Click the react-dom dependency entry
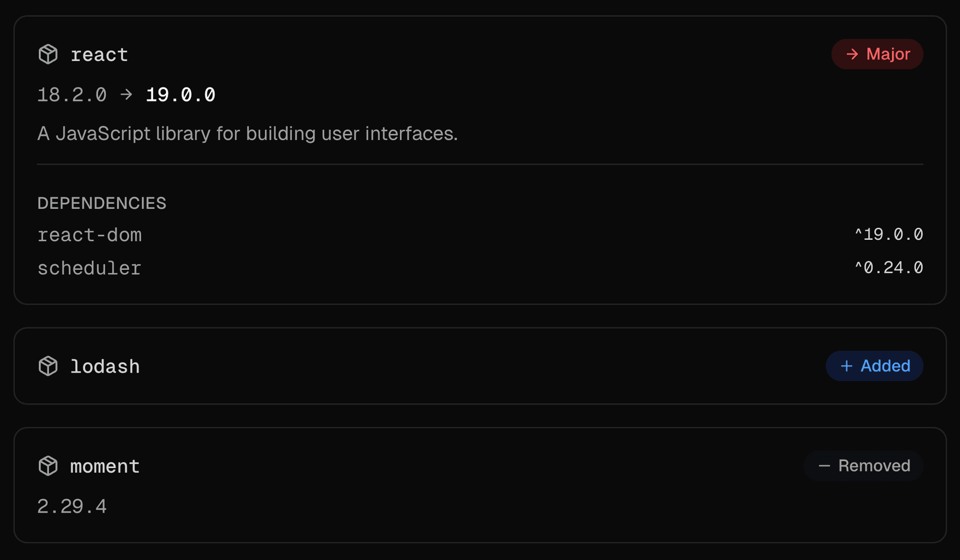Image resolution: width=960 pixels, height=560 pixels. coord(89,235)
